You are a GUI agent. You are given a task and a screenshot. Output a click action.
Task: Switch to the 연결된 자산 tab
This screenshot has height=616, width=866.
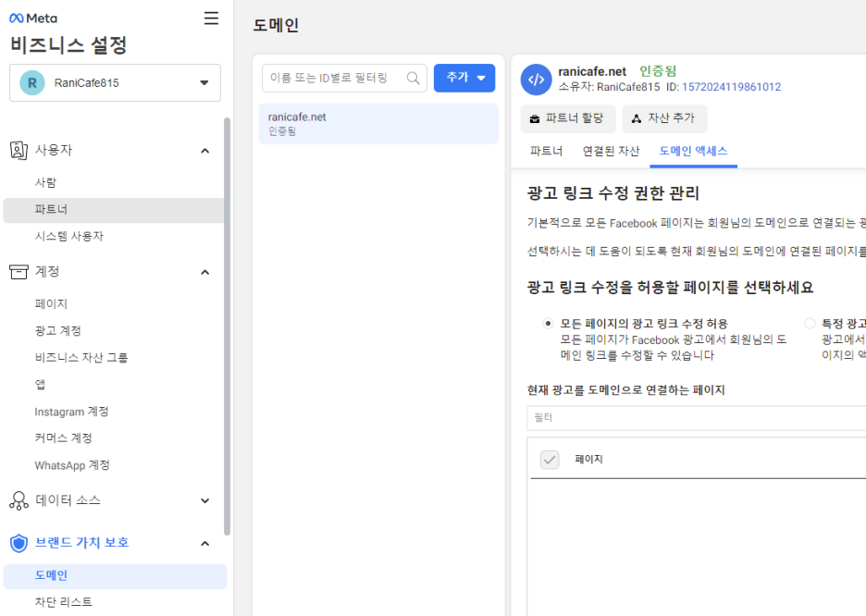(x=611, y=151)
